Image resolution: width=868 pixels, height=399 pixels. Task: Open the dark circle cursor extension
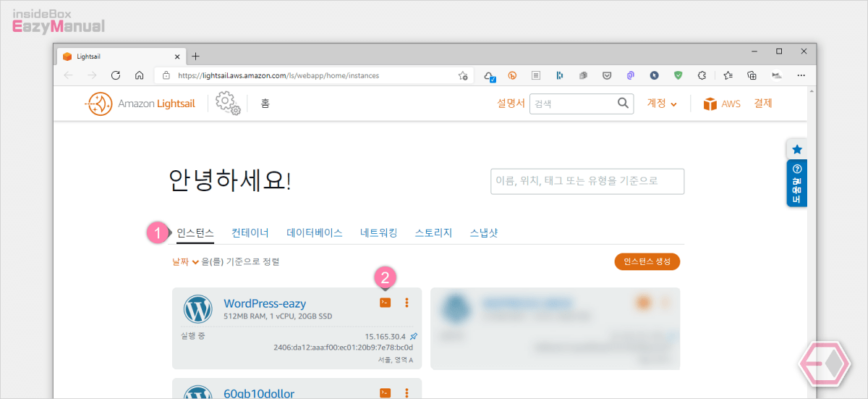click(654, 75)
